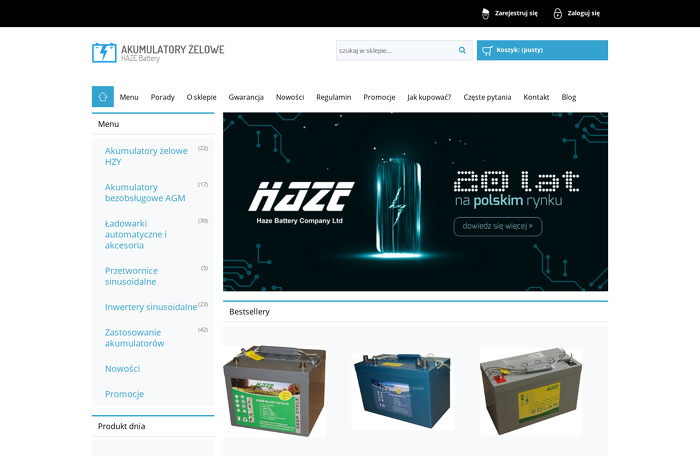Open the Porady navigation item
This screenshot has height=456, width=700.
[162, 97]
